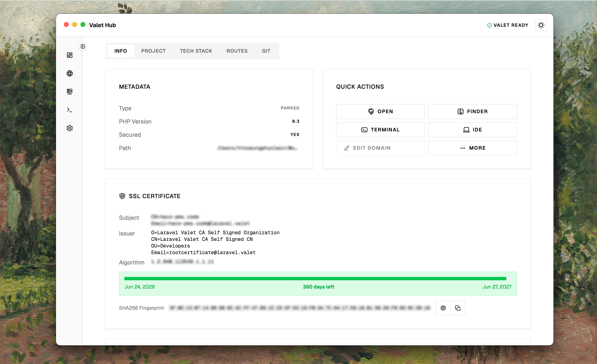Click the 'OU=Developers' issuer line
The image size is (597, 364).
(170, 246)
